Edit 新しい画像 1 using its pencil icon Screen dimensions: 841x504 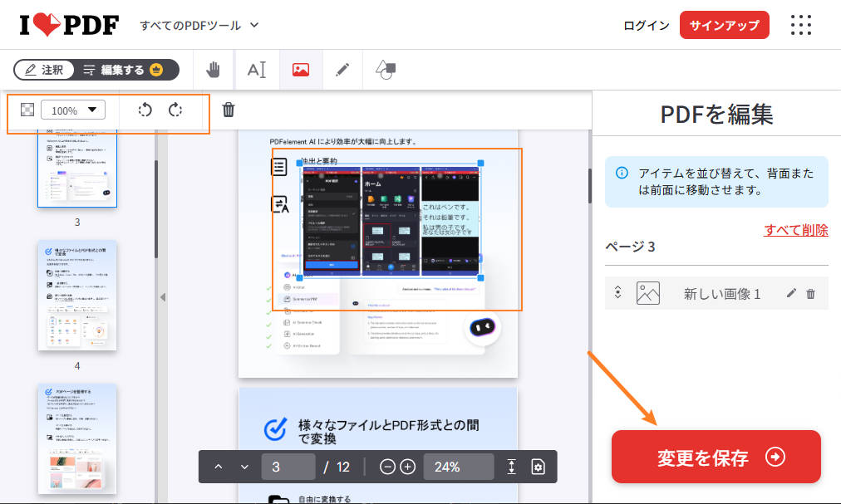792,293
